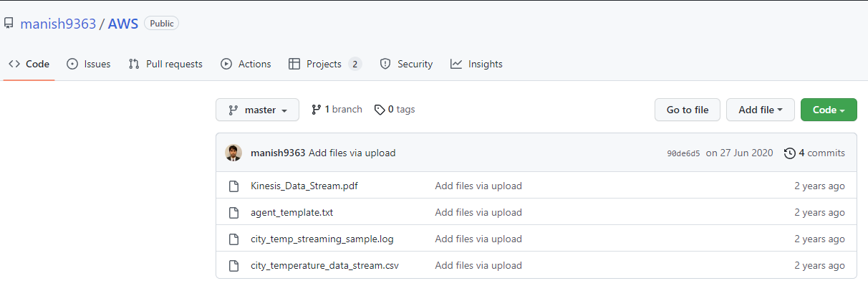Click the Projects count badge 2

pos(355,64)
